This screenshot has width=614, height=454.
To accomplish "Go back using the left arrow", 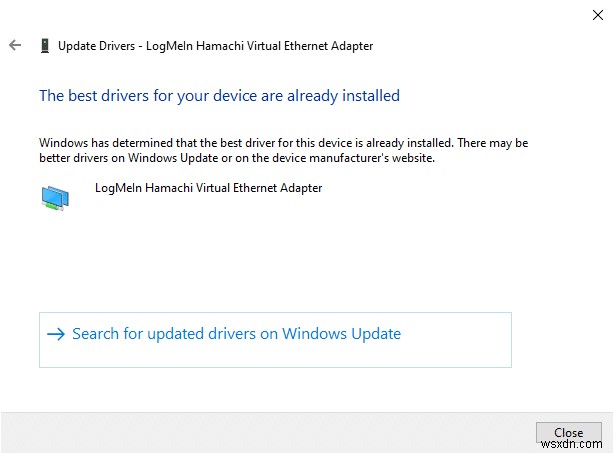I will 15,45.
